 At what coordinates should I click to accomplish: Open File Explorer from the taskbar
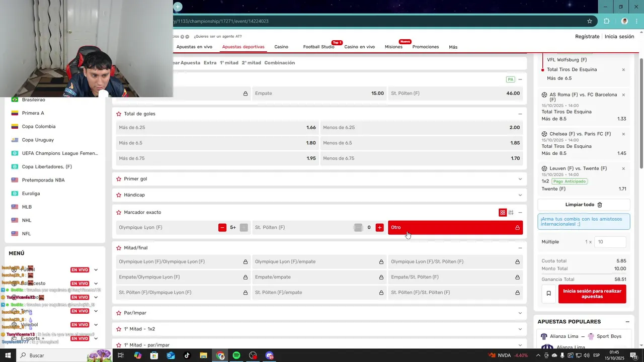(x=203, y=355)
